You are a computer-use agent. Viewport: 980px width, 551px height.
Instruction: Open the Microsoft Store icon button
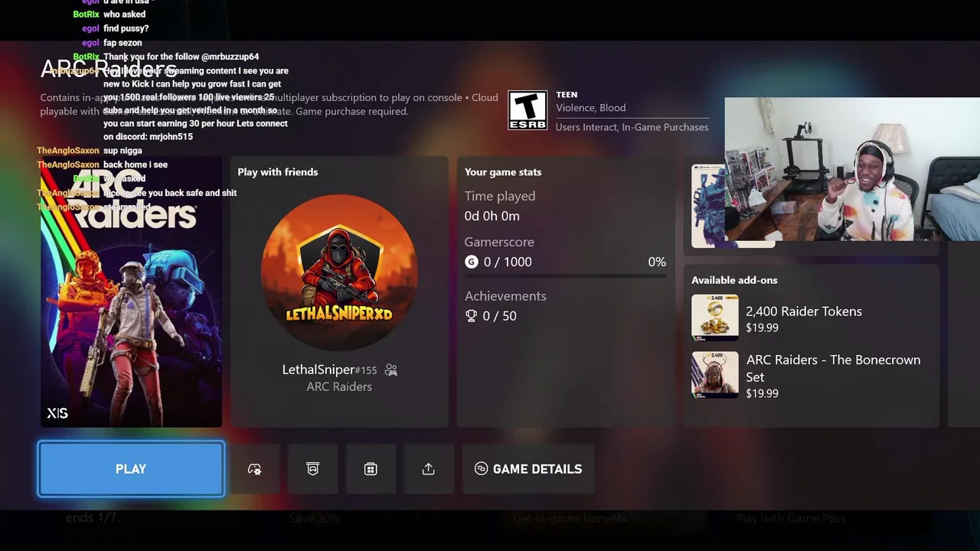[x=371, y=469]
